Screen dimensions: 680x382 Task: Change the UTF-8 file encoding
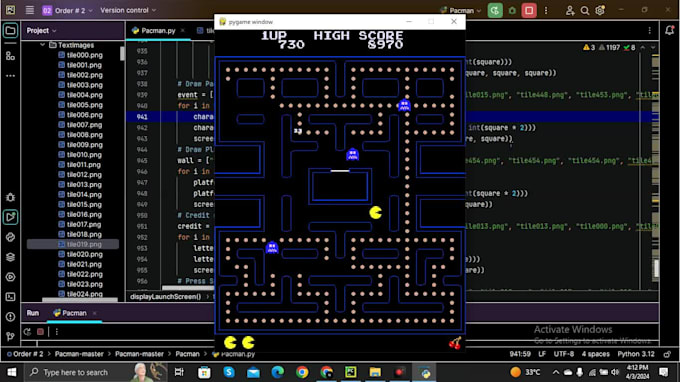[563, 354]
